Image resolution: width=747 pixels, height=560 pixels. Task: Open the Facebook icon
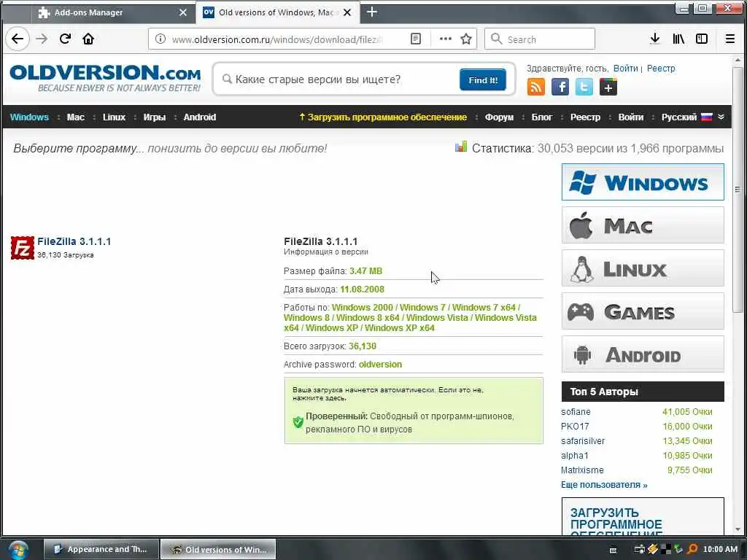click(x=560, y=87)
